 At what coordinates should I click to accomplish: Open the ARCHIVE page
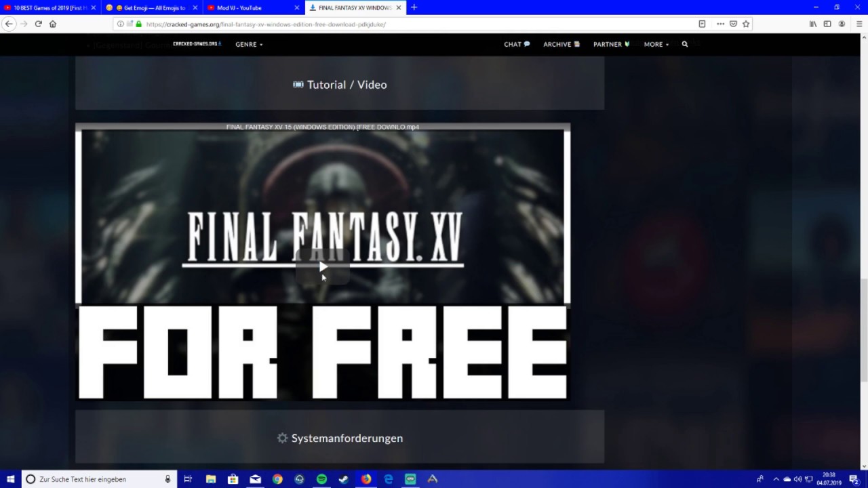click(x=561, y=45)
